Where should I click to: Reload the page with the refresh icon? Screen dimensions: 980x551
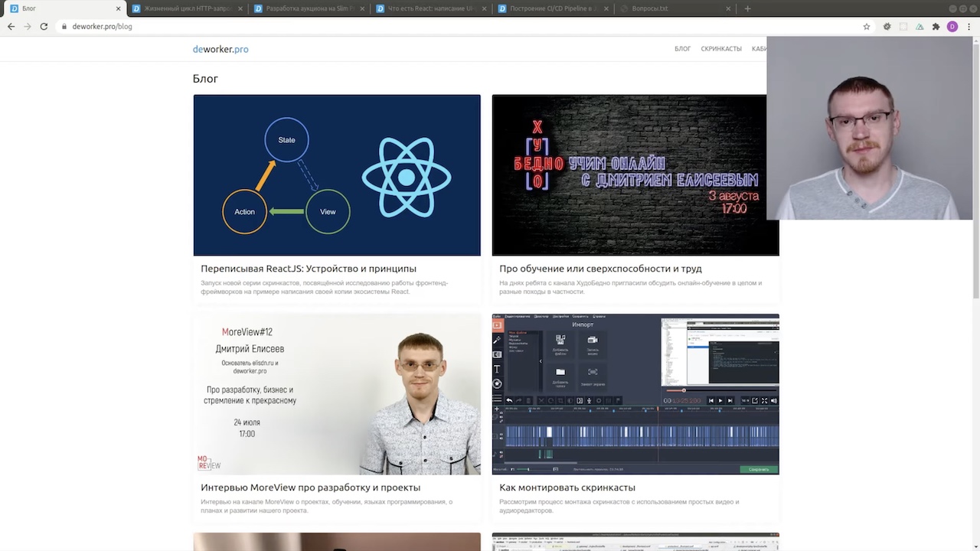[44, 26]
